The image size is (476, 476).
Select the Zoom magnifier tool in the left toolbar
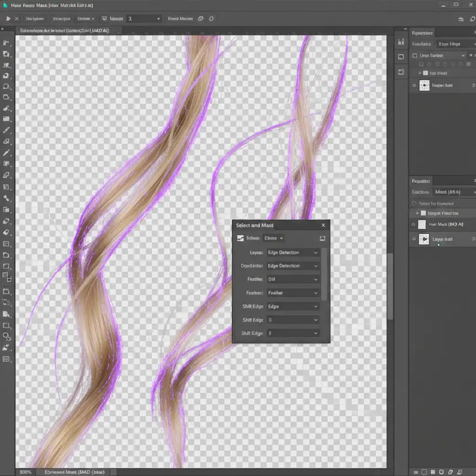click(x=7, y=336)
